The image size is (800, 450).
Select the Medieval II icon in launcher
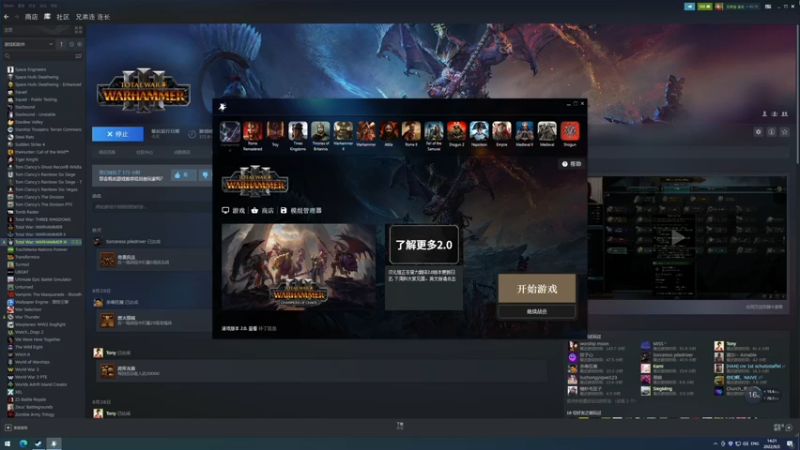(x=524, y=131)
